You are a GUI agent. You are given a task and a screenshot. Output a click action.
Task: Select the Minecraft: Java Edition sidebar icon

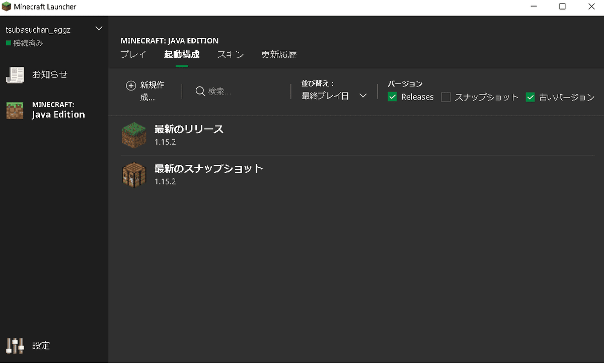[x=15, y=110]
